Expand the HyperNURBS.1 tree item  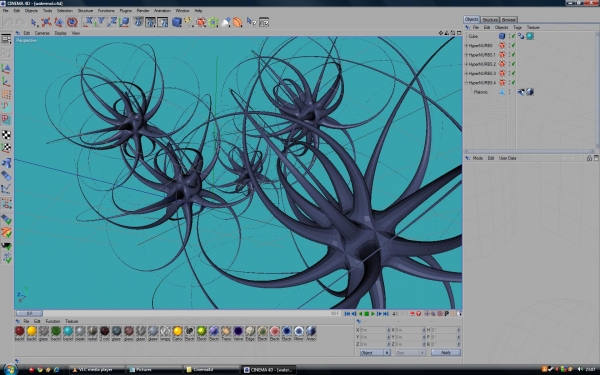click(466, 55)
